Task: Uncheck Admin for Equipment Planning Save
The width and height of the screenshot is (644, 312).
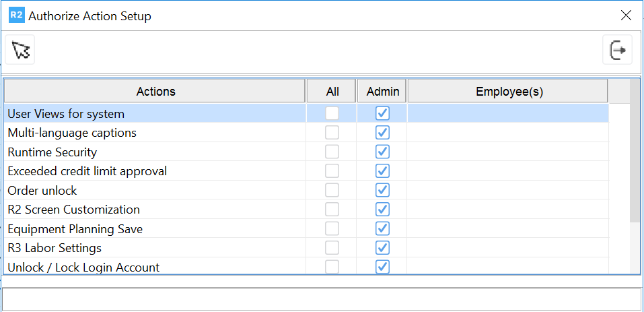Action: click(x=382, y=228)
